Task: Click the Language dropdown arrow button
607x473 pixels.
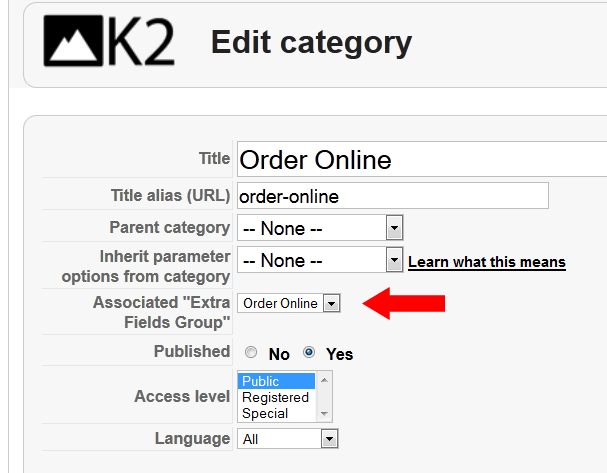Action: pos(329,439)
